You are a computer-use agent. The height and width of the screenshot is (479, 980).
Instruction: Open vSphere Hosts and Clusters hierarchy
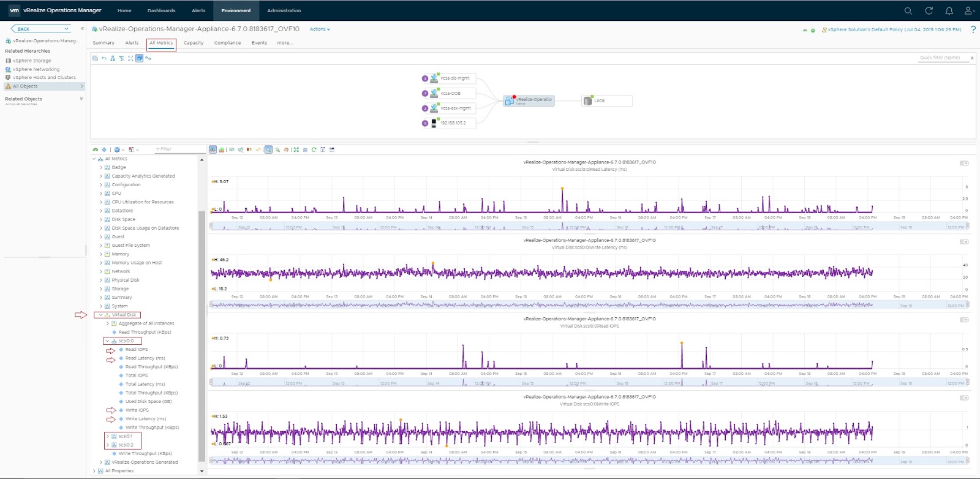coord(44,78)
